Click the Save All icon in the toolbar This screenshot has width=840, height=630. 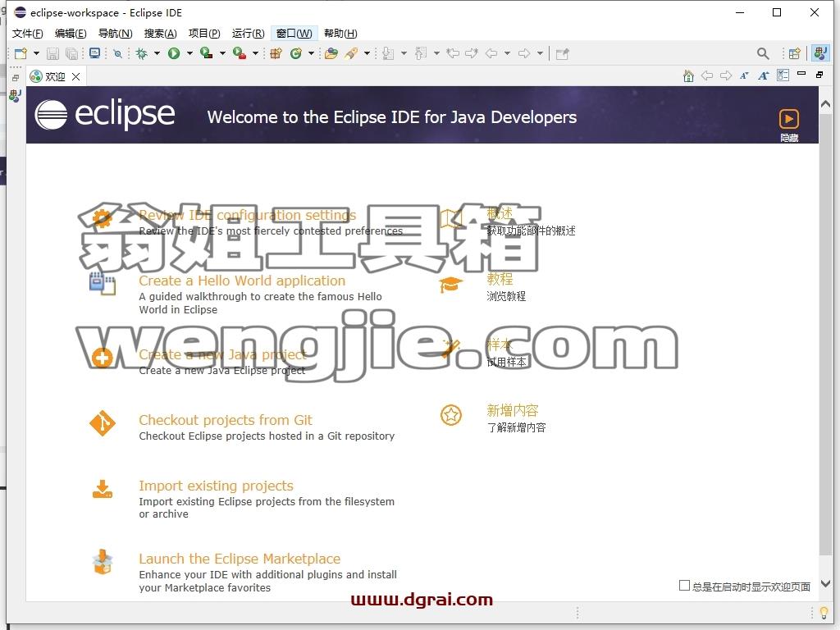71,53
